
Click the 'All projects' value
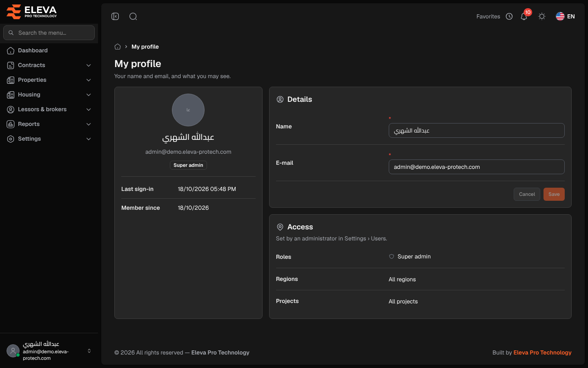[403, 301]
